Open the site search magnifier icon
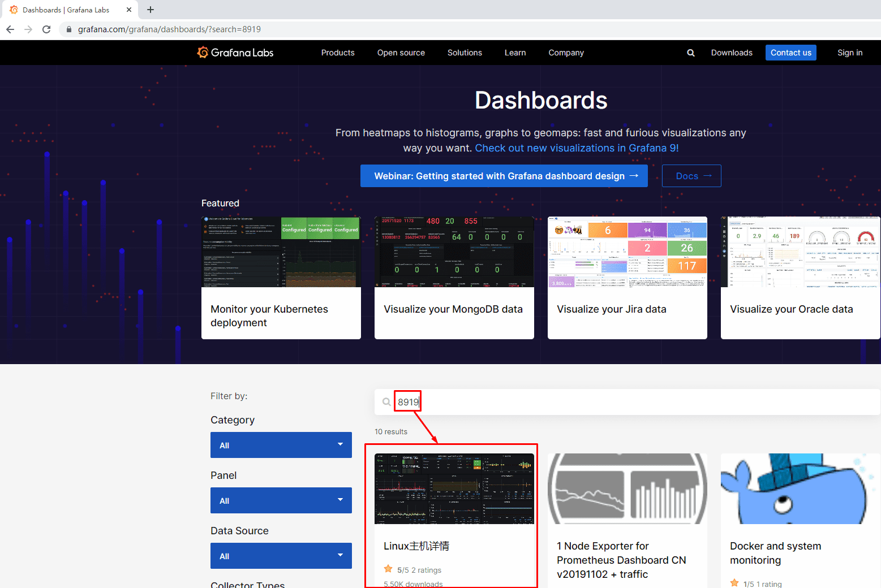The image size is (881, 588). tap(691, 53)
